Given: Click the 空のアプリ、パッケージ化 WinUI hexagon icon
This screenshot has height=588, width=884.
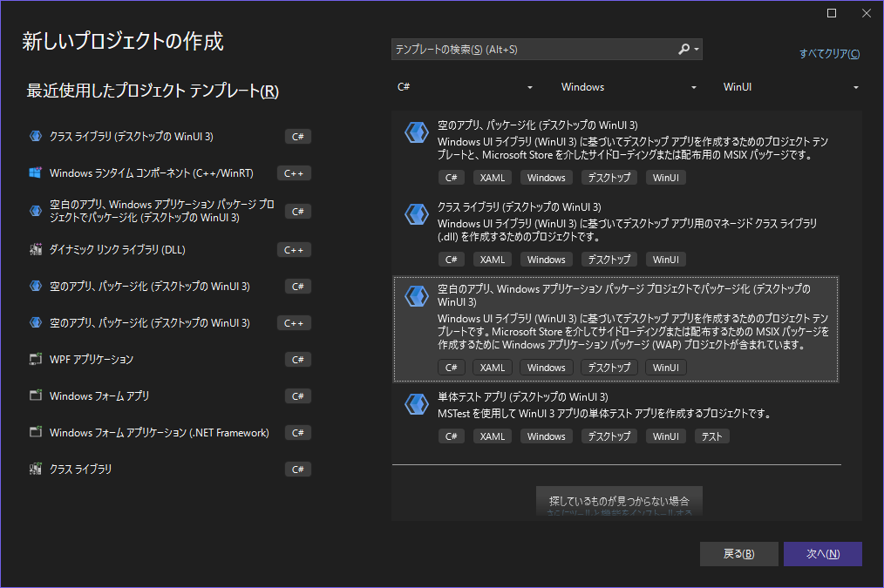Looking at the screenshot, I should coord(416,132).
